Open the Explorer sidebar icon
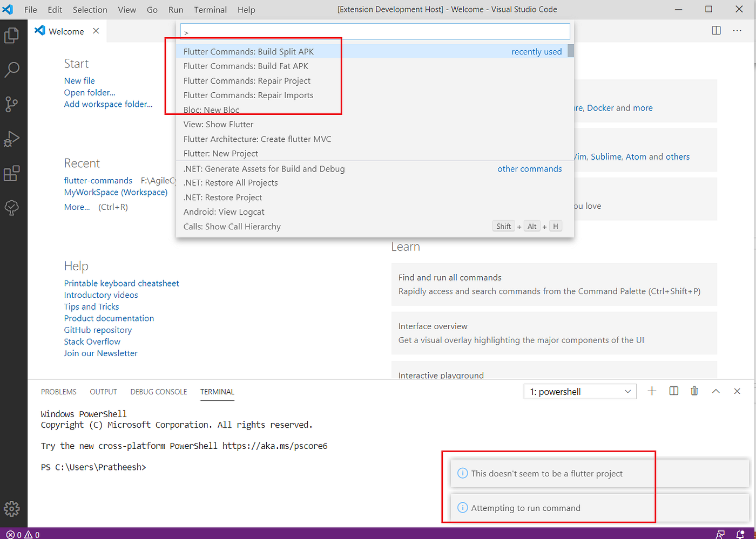The height and width of the screenshot is (539, 756). 12,35
